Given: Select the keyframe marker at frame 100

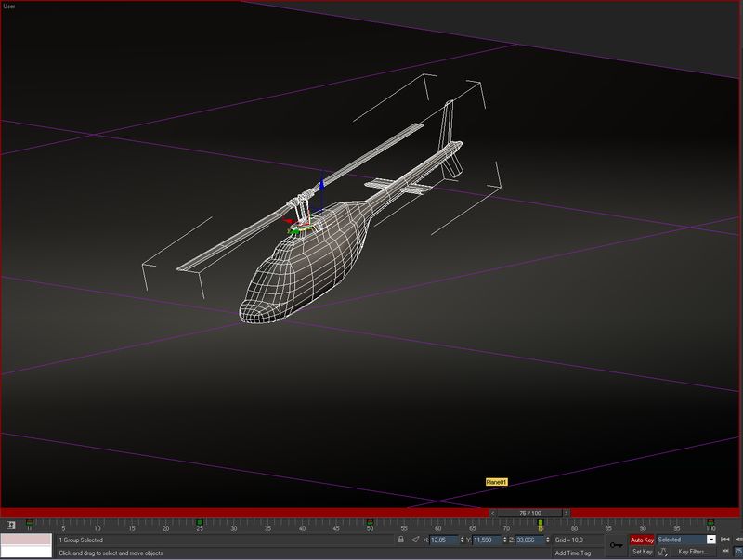Looking at the screenshot, I should click(710, 523).
